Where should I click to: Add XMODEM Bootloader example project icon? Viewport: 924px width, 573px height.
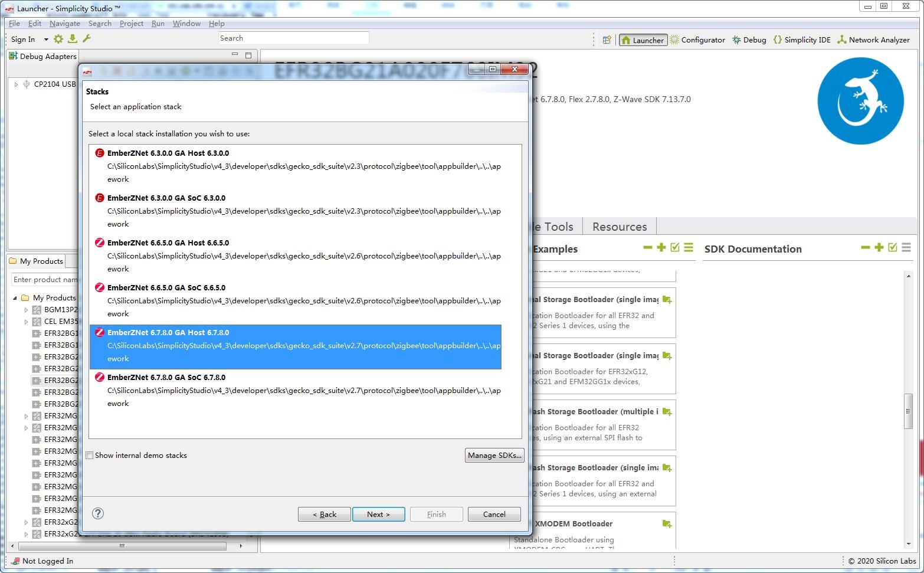667,524
